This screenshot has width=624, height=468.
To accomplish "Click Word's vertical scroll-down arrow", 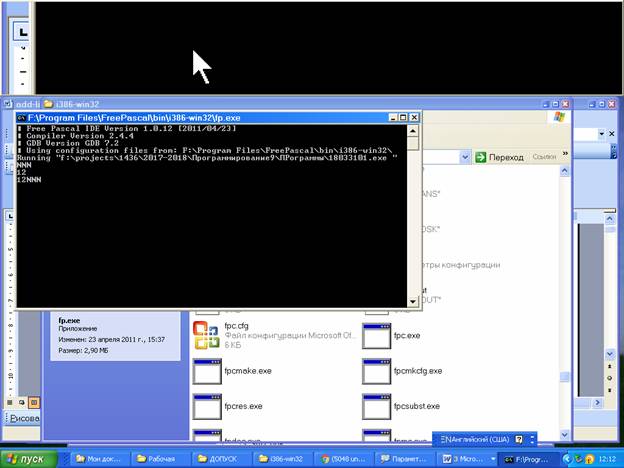I will [x=610, y=354].
